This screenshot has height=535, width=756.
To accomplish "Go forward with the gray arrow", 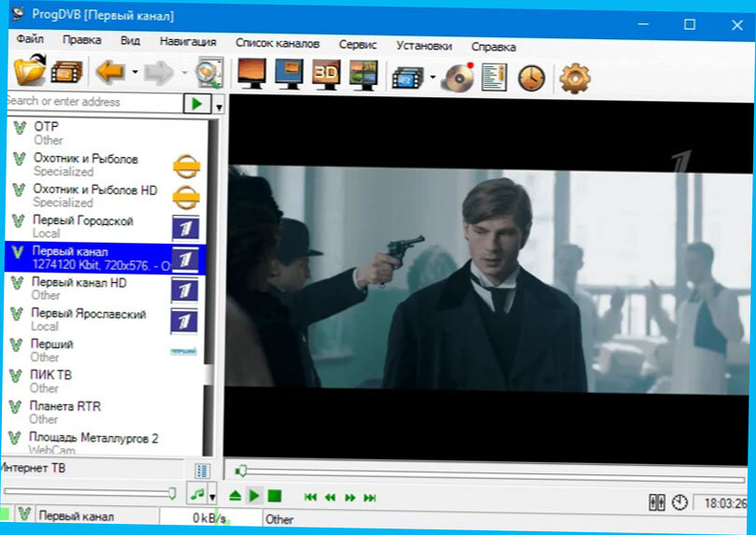I will [159, 73].
